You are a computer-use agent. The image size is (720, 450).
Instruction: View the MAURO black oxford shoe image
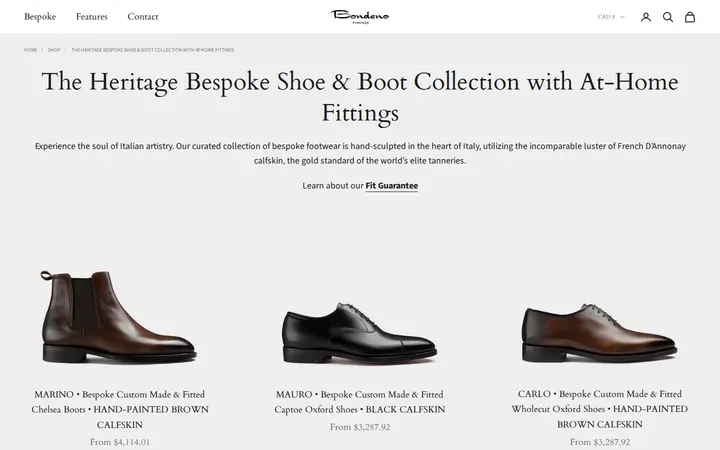coord(360,333)
